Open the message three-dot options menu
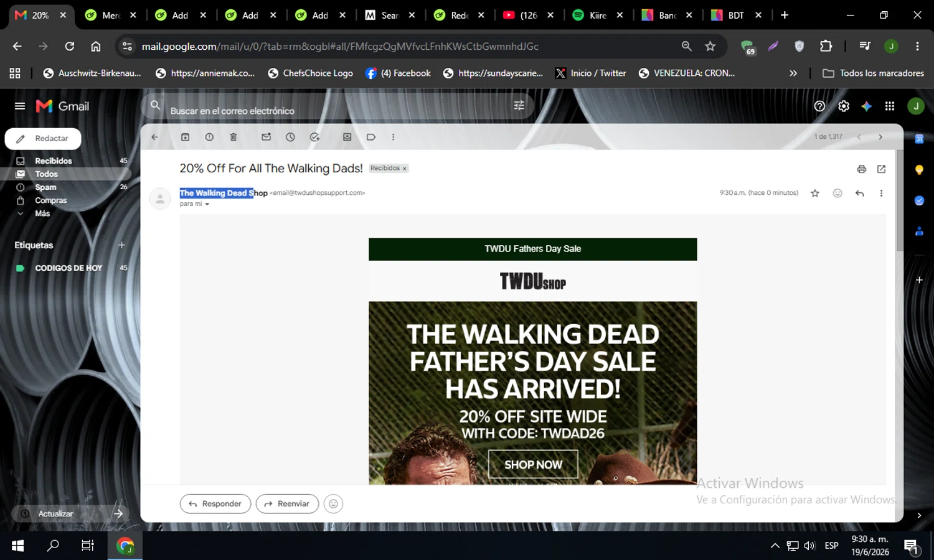The image size is (934, 560). [881, 194]
